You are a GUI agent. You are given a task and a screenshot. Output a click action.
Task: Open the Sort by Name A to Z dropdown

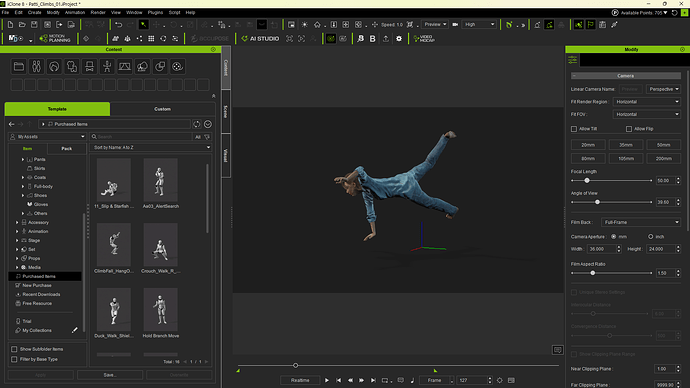tap(150, 147)
